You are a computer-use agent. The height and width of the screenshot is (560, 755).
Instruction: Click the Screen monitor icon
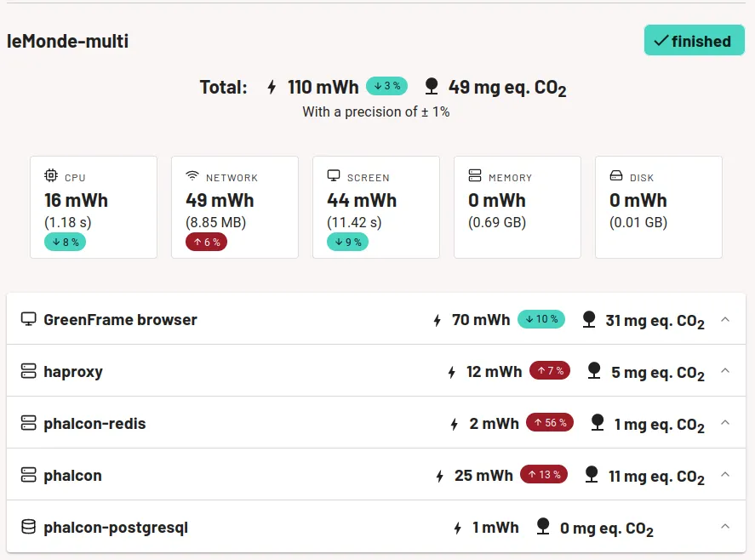point(334,176)
